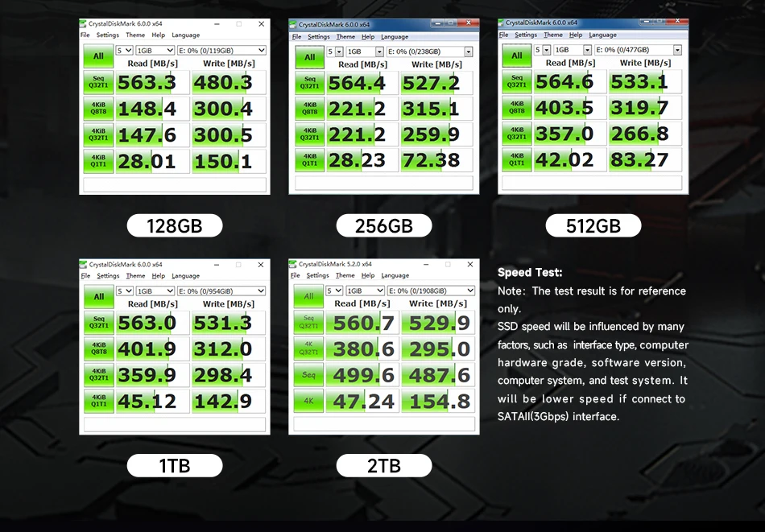Screen dimensions: 765x532
Task: Start 4KiB Q8T8 test in the 238GiB window
Action: coord(310,109)
